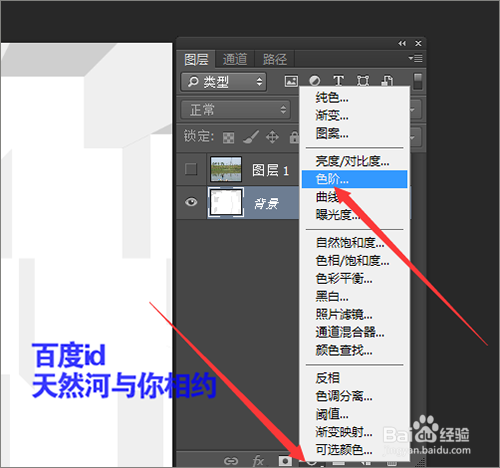Show hidden 图层 1 via visibility box
This screenshot has height=468, width=500.
tap(191, 169)
